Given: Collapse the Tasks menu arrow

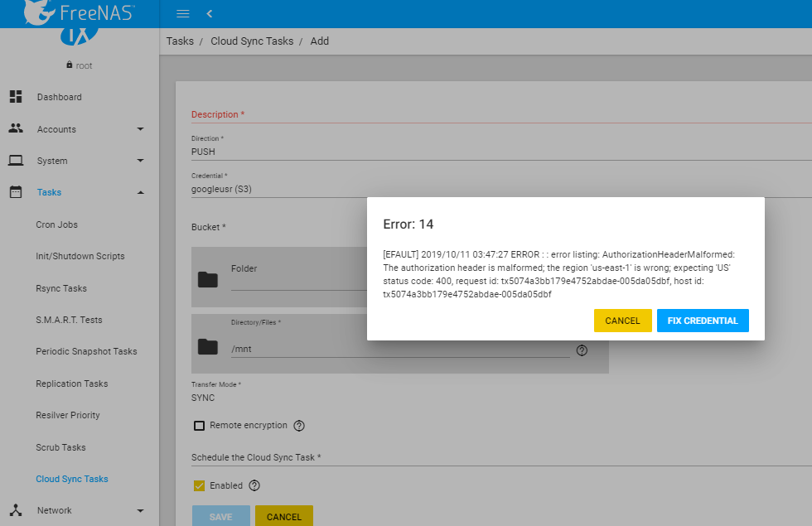Looking at the screenshot, I should (x=140, y=192).
